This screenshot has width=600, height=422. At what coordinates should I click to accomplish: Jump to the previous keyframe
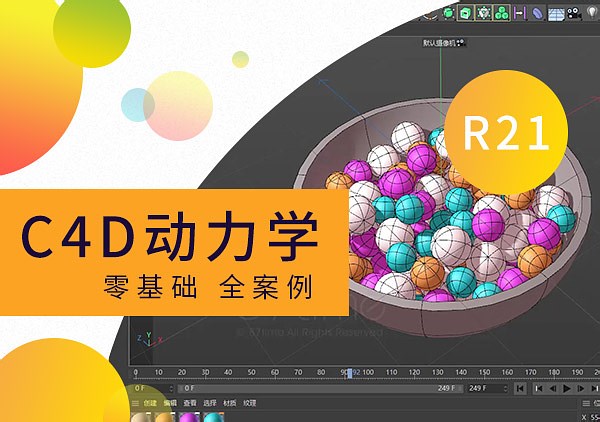(x=539, y=388)
